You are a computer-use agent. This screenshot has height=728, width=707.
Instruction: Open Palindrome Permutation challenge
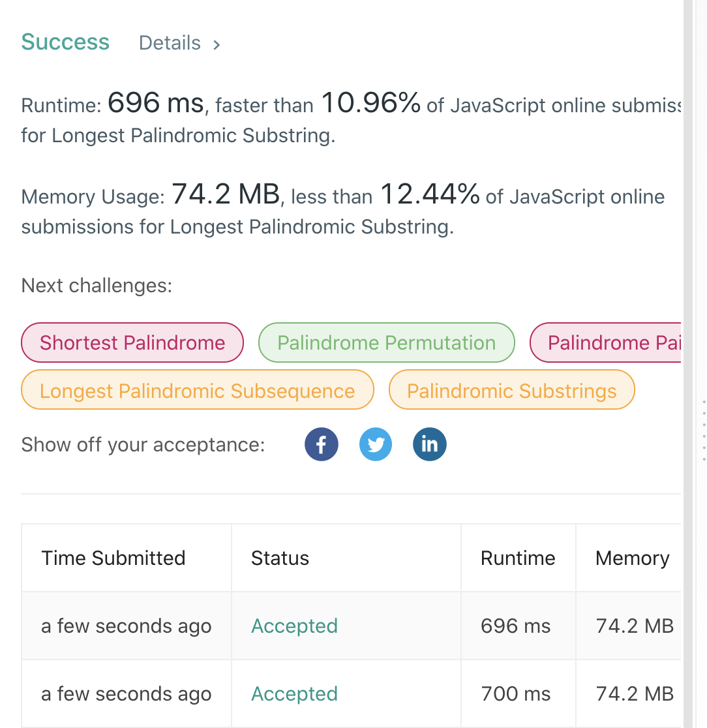[x=387, y=342]
